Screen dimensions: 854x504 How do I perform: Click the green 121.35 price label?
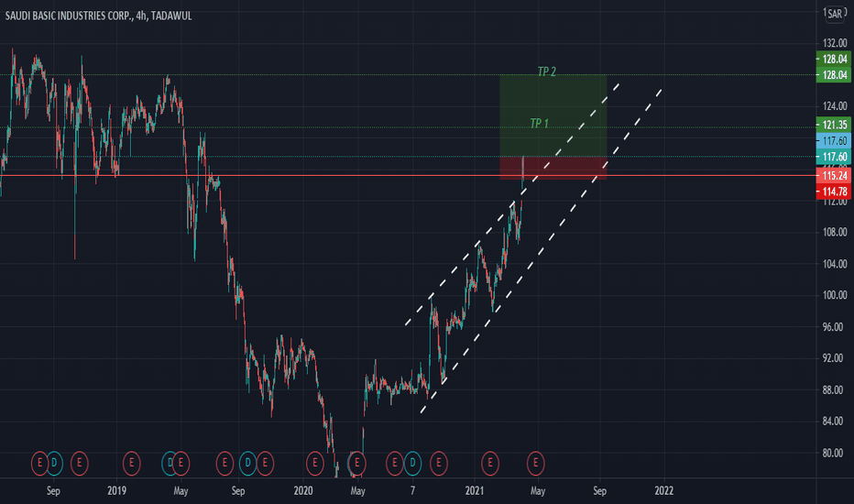(x=834, y=125)
